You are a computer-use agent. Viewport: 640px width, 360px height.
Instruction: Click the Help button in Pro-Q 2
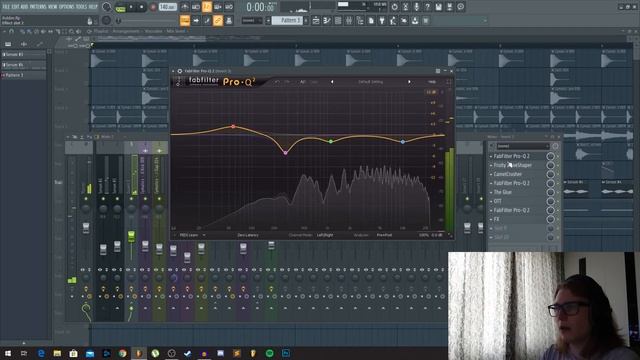coord(432,82)
